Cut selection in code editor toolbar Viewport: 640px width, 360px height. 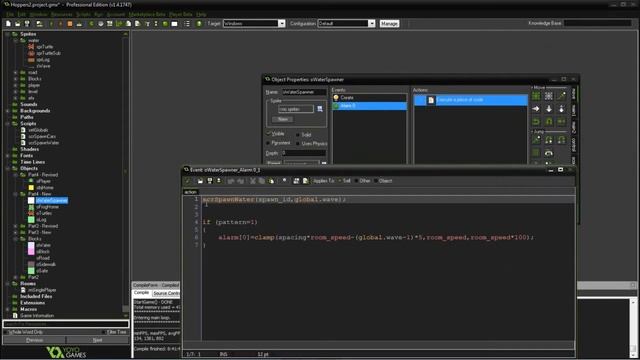[253, 181]
